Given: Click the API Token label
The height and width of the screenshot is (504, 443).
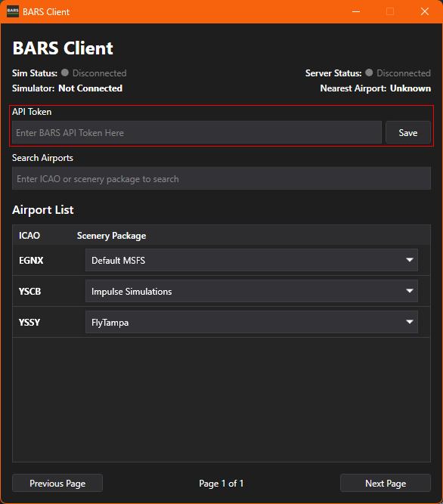Looking at the screenshot, I should coord(32,112).
